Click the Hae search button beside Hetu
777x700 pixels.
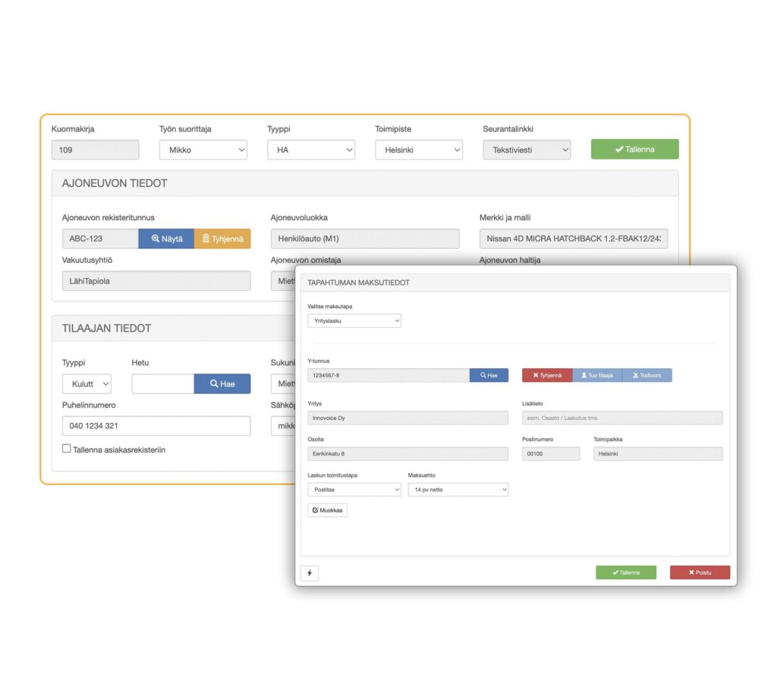(222, 383)
